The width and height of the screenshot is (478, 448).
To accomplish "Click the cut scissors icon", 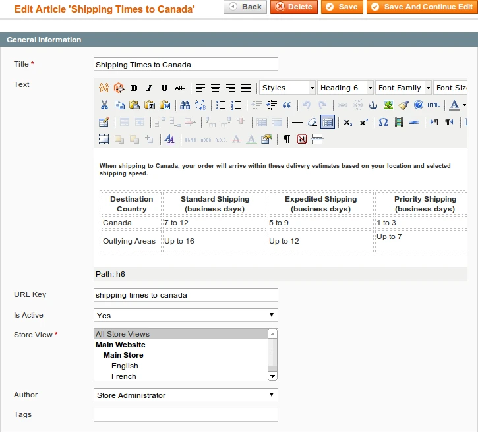I will (x=104, y=105).
